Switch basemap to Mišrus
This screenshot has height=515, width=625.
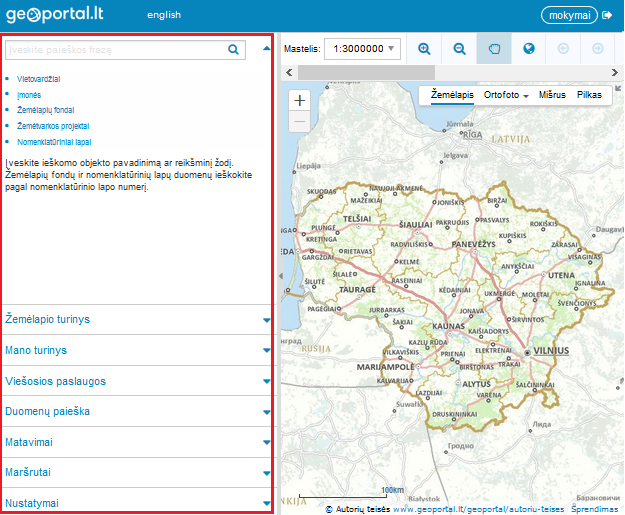[x=552, y=95]
